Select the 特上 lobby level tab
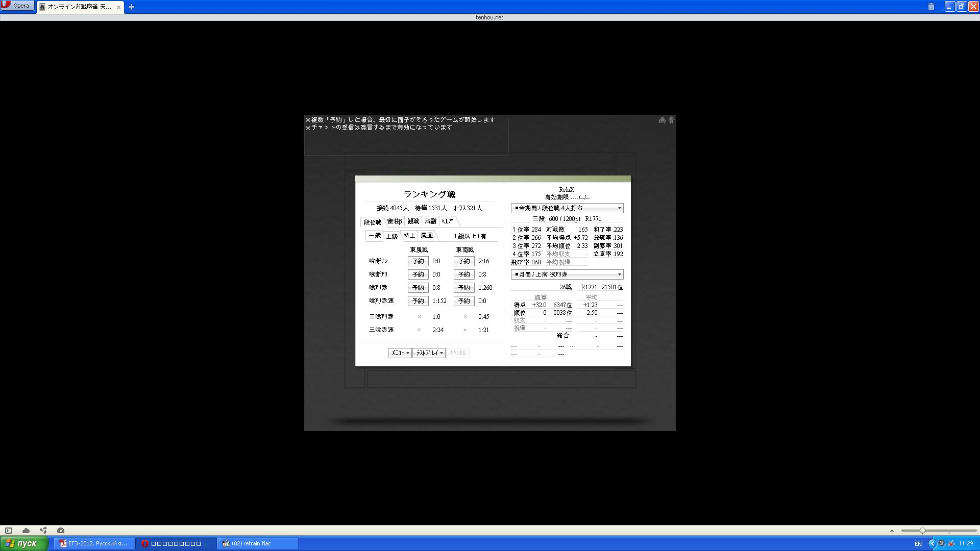The image size is (980, 551). pyautogui.click(x=409, y=236)
